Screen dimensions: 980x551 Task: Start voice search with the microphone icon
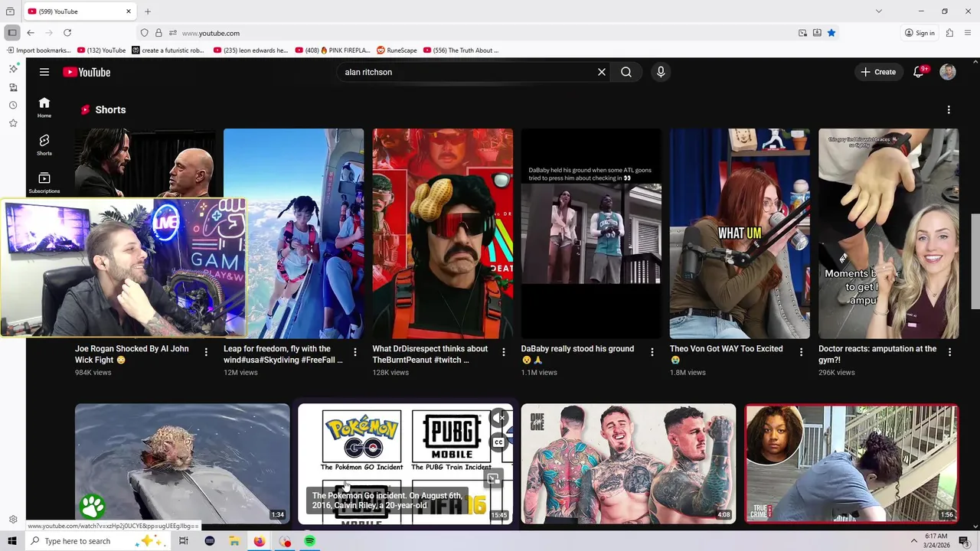coord(661,72)
